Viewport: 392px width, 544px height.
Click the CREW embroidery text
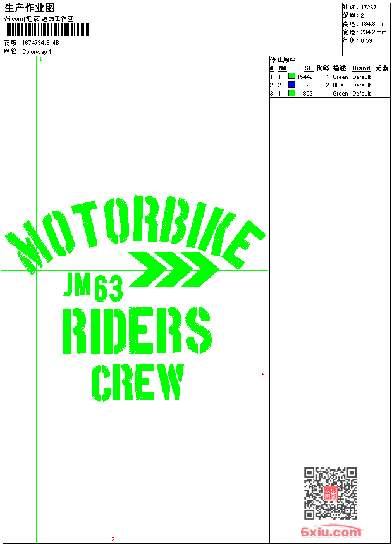[x=138, y=383]
